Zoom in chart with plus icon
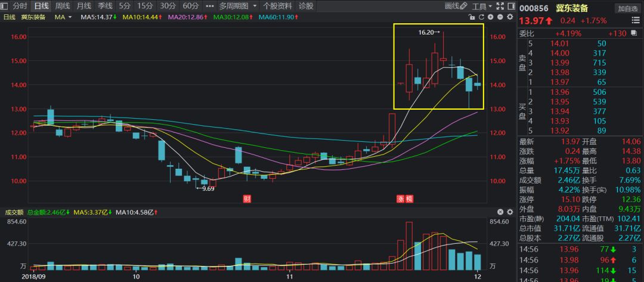 pyautogui.click(x=491, y=17)
